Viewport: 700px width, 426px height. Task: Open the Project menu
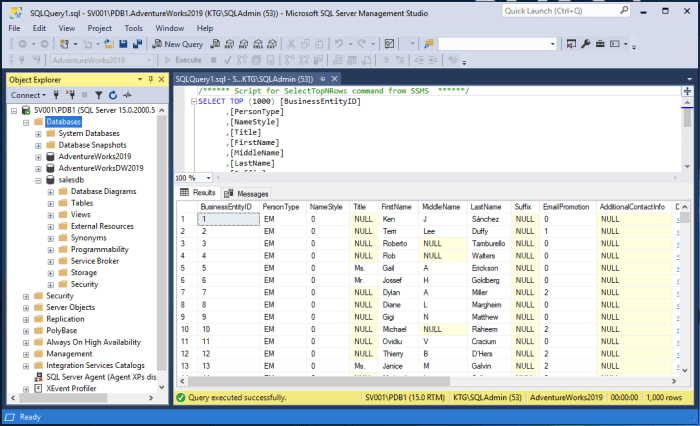click(99, 28)
